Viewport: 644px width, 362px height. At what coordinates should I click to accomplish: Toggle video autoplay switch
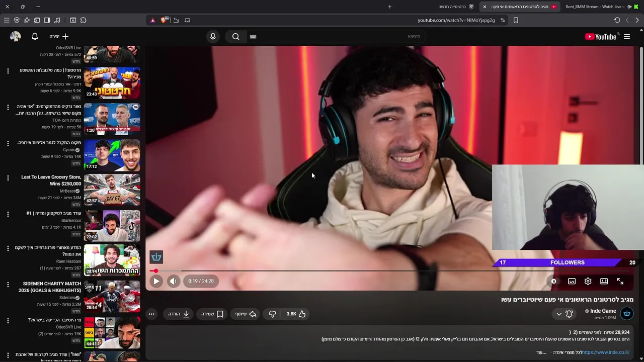coord(553,282)
